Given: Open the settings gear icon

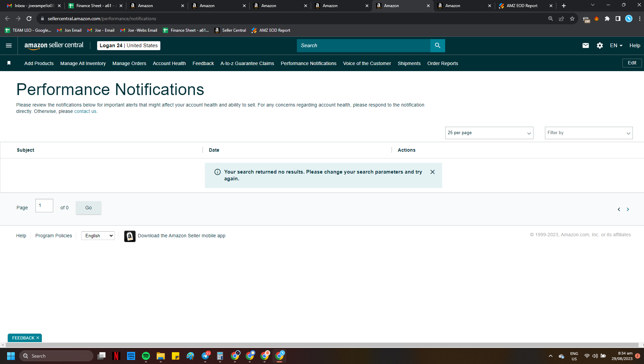Looking at the screenshot, I should coord(600,45).
